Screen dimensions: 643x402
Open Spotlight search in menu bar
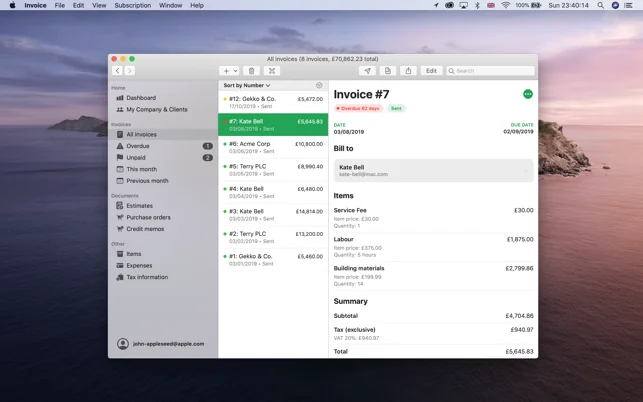(600, 5)
